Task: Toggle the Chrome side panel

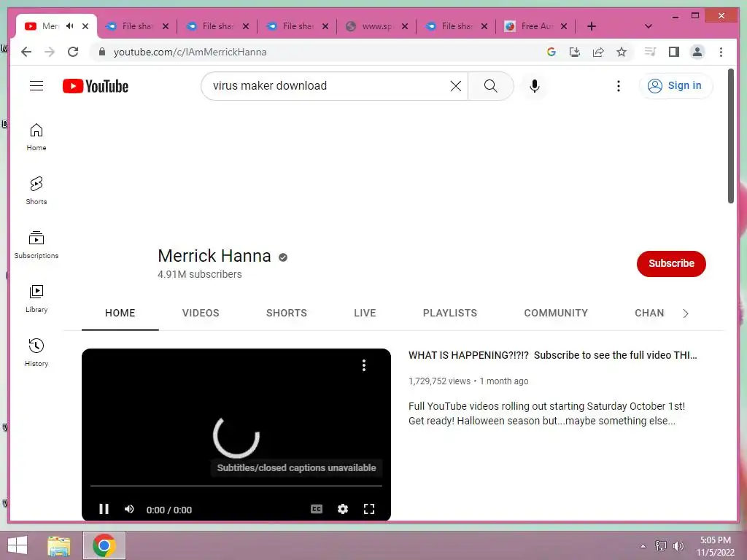Action: coord(673,52)
